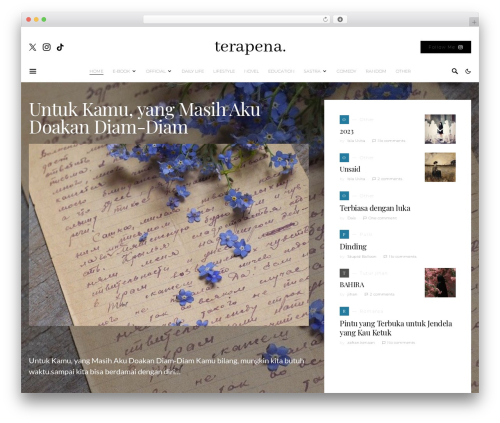Click the category badge above the Unsaid post
The height and width of the screenshot is (423, 500).
pyautogui.click(x=344, y=157)
